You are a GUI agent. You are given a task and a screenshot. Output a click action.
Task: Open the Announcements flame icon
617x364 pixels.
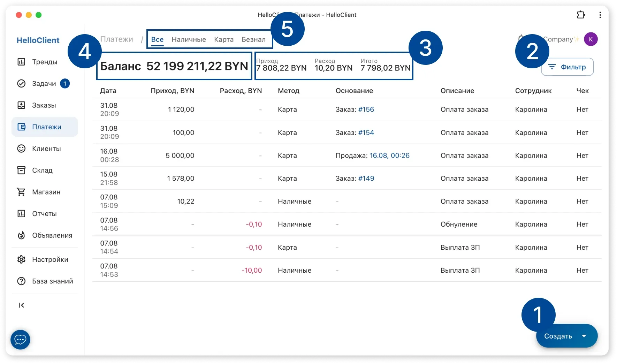click(x=21, y=235)
